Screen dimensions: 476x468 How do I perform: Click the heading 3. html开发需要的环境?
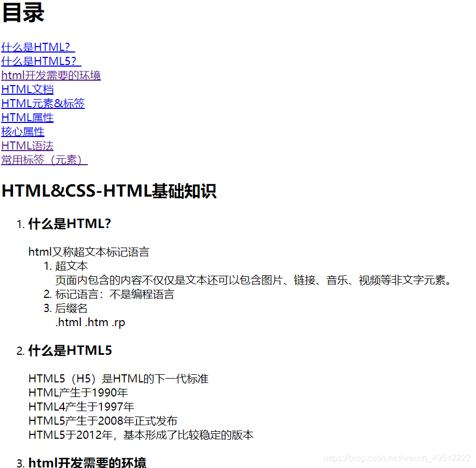click(87, 462)
